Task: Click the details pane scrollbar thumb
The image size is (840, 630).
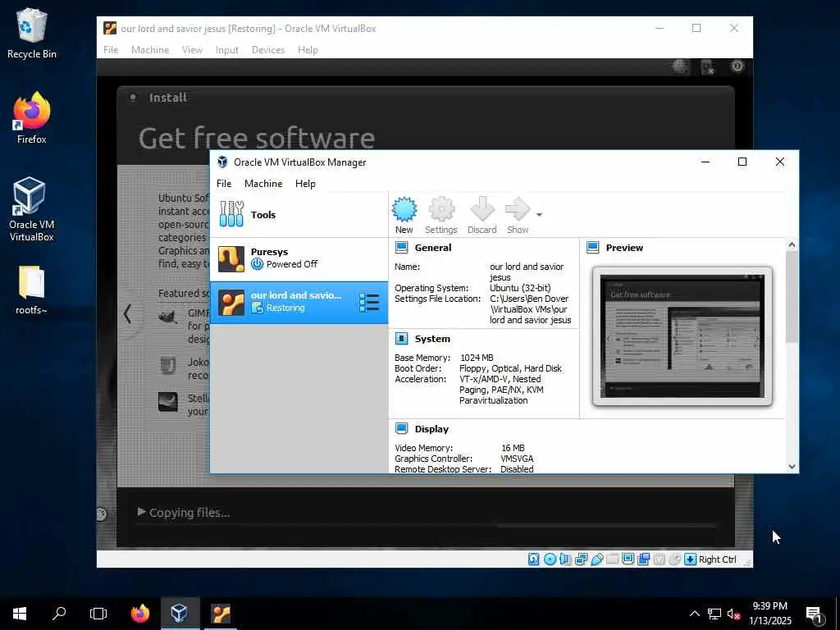Action: 792,296
